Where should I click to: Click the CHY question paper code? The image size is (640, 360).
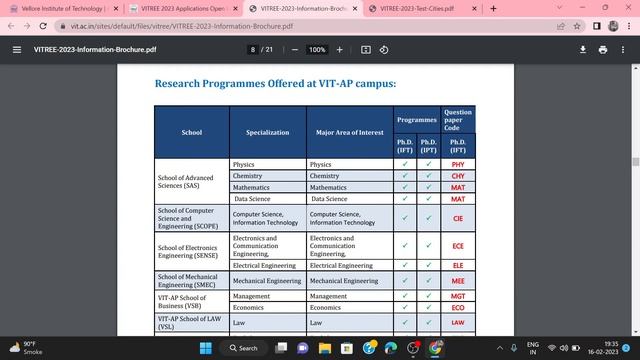coord(458,176)
